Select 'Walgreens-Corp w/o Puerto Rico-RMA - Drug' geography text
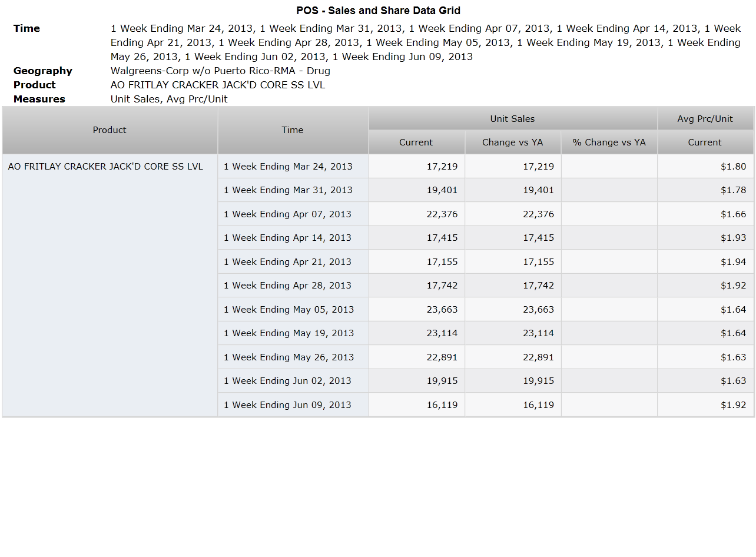This screenshot has width=756, height=557. (x=220, y=71)
